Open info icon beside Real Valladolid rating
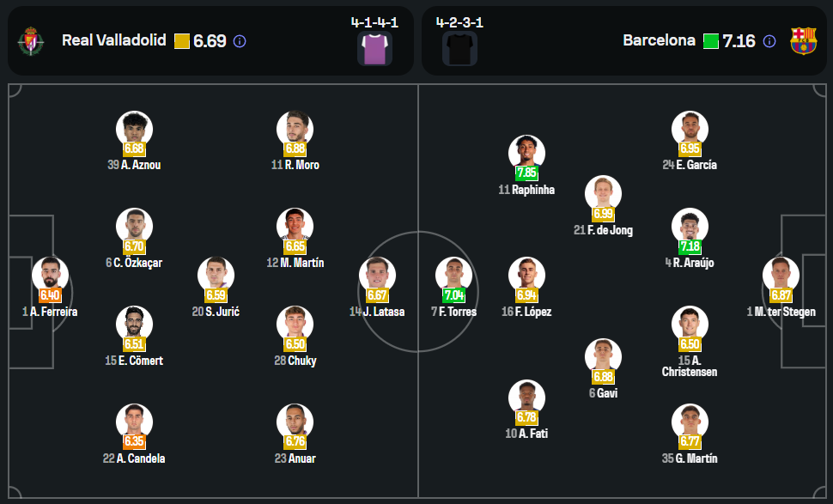Screen dimensions: 833x504 pyautogui.click(x=240, y=41)
